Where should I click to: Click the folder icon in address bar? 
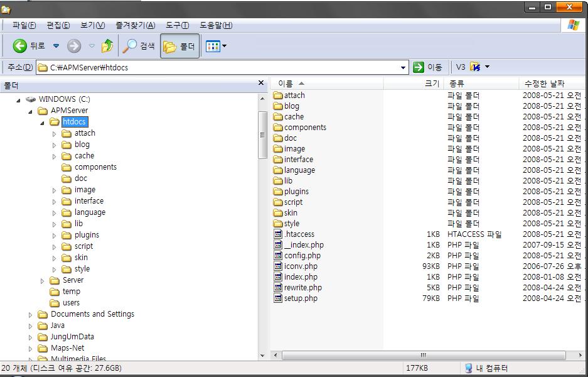(x=43, y=68)
